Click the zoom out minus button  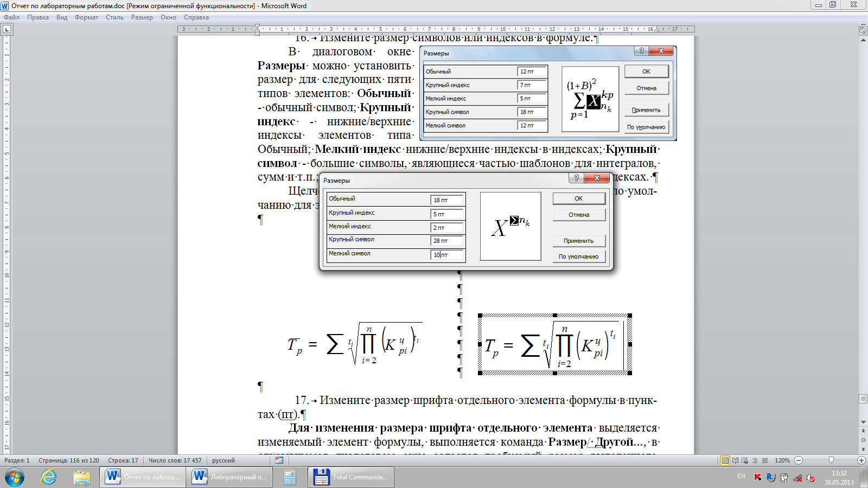799,460
